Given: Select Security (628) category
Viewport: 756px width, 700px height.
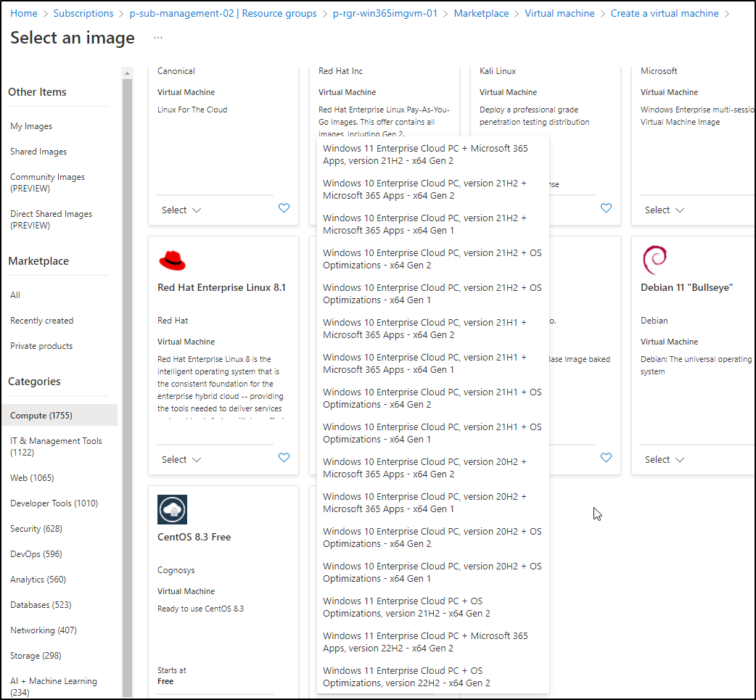Looking at the screenshot, I should click(x=36, y=528).
